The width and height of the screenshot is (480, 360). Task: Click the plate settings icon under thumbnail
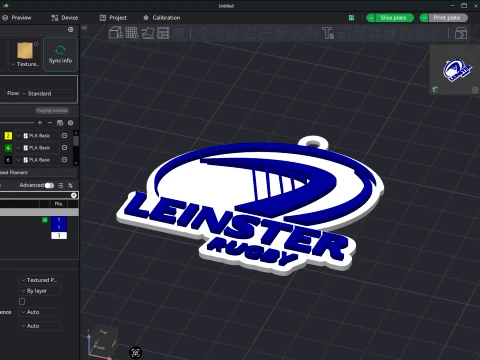click(x=435, y=89)
